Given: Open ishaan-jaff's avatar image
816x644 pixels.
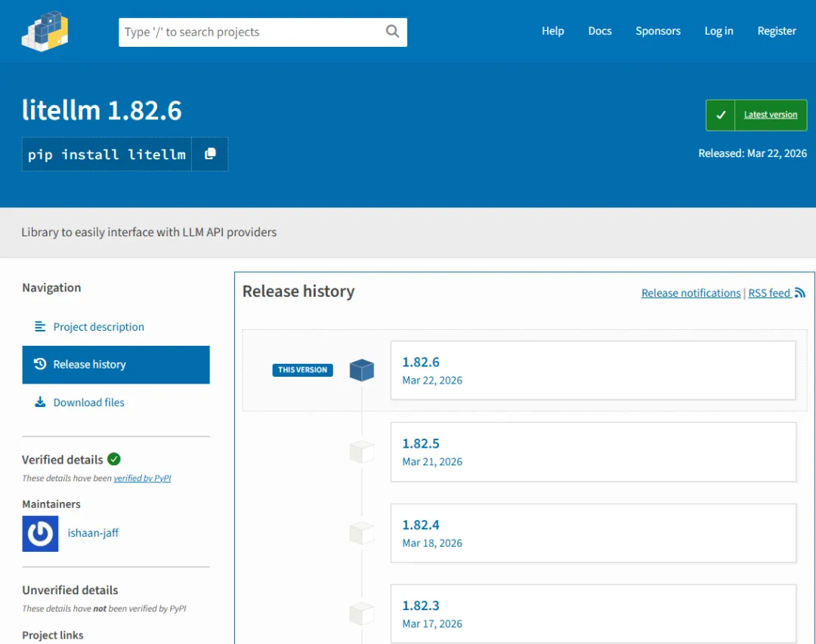Looking at the screenshot, I should point(40,533).
